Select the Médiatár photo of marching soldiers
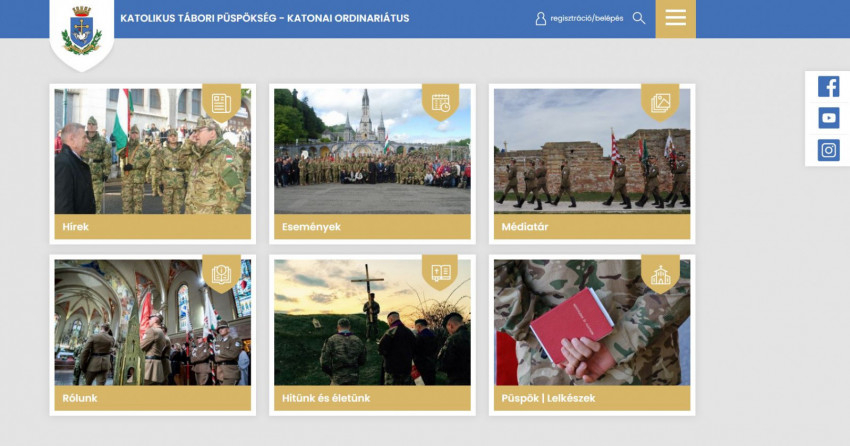 [x=591, y=160]
